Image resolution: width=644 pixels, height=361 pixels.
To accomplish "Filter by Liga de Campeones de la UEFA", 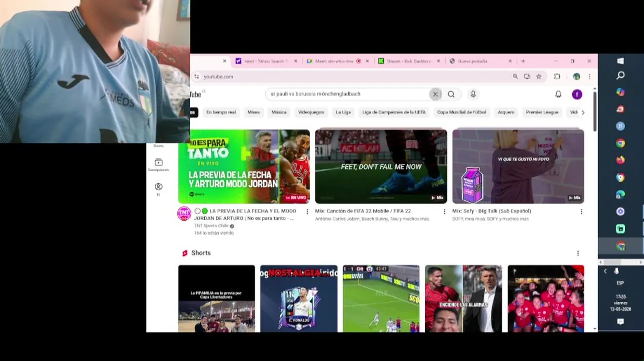I will (x=394, y=112).
